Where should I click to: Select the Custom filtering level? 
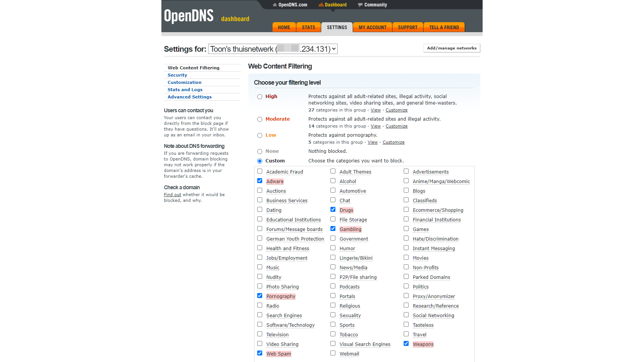coord(260,161)
